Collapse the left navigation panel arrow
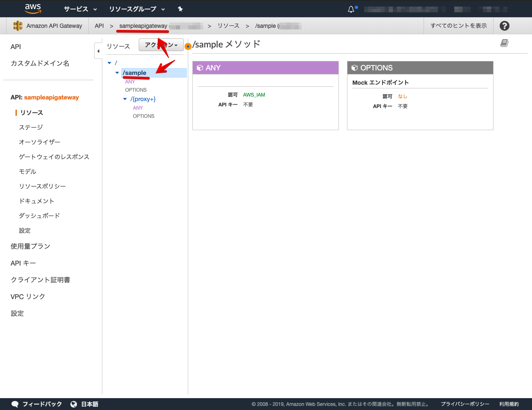Image resolution: width=532 pixels, height=410 pixels. point(98,51)
